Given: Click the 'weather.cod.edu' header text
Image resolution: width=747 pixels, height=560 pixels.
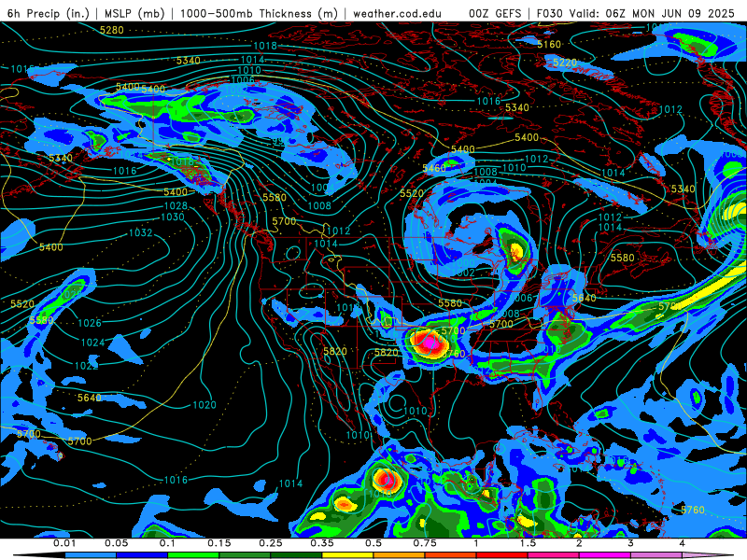Looking at the screenshot, I should point(398,13).
